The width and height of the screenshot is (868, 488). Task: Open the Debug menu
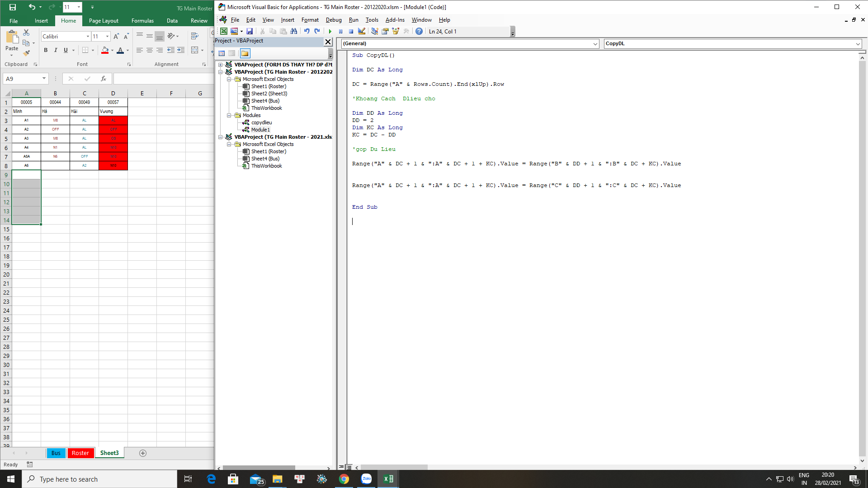tap(334, 20)
